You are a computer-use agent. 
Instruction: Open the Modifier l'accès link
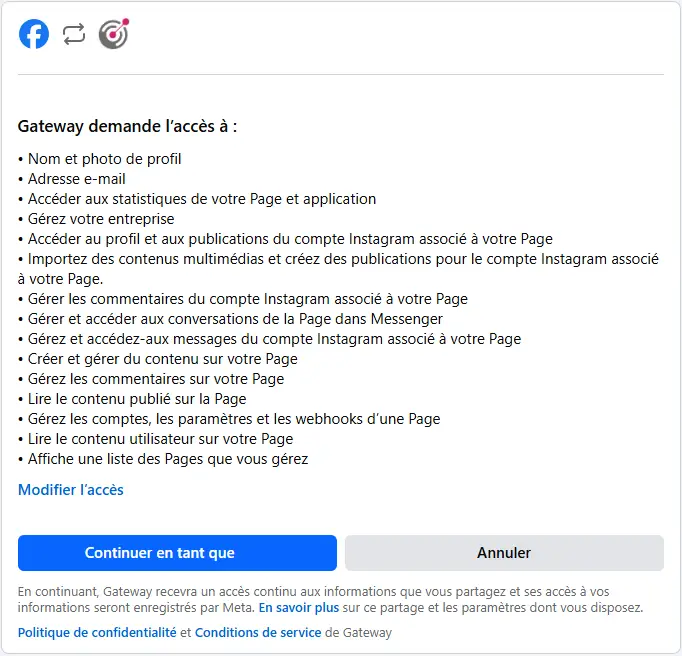(x=71, y=490)
